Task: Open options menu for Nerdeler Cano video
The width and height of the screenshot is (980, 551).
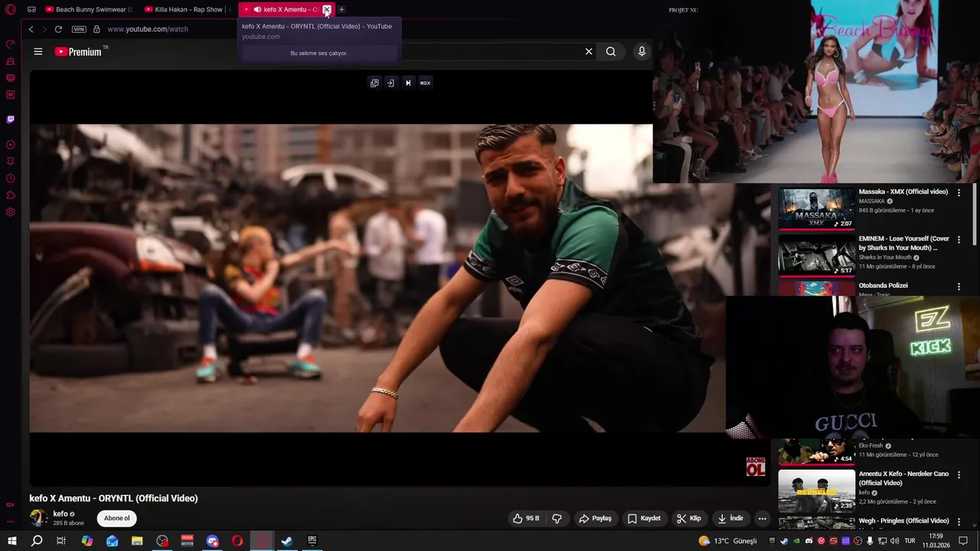Action: pos(959,475)
